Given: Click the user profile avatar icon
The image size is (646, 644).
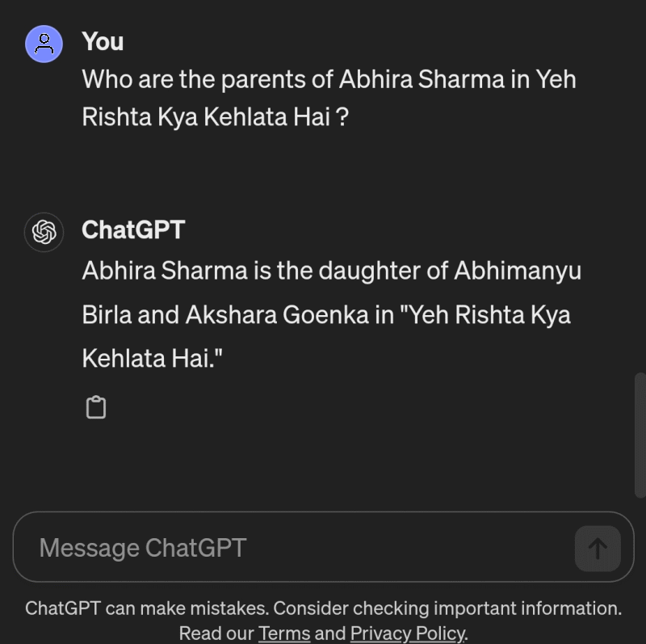Looking at the screenshot, I should pos(44,44).
